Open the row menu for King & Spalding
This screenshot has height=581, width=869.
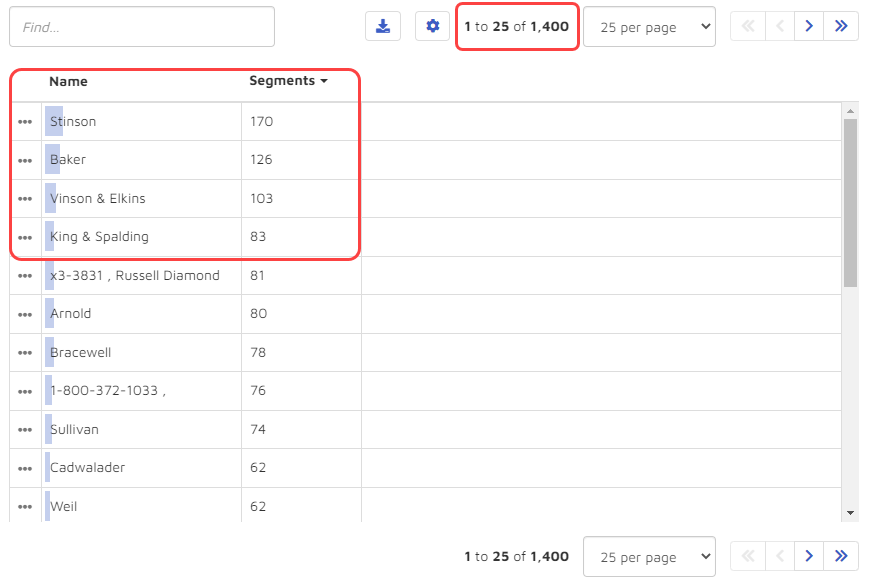[x=25, y=237]
